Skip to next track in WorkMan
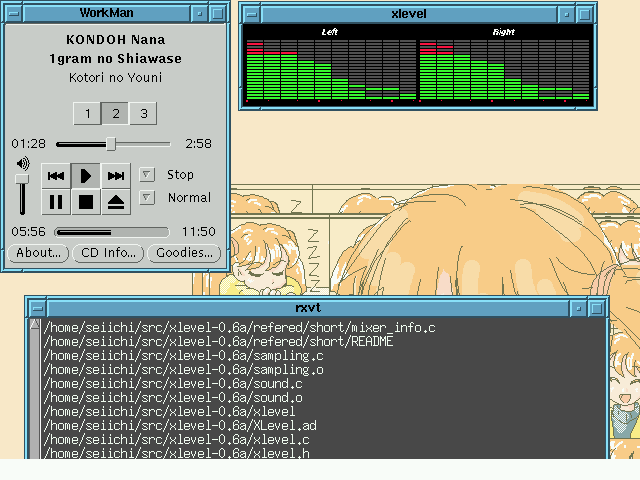 tap(116, 176)
